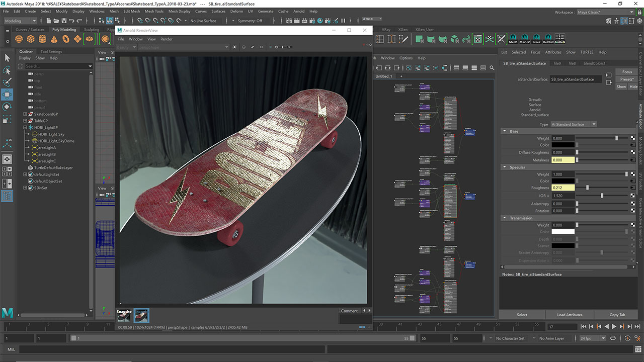Click the DelHist shelf button
Viewport: 644px width, 362px height.
548,39
